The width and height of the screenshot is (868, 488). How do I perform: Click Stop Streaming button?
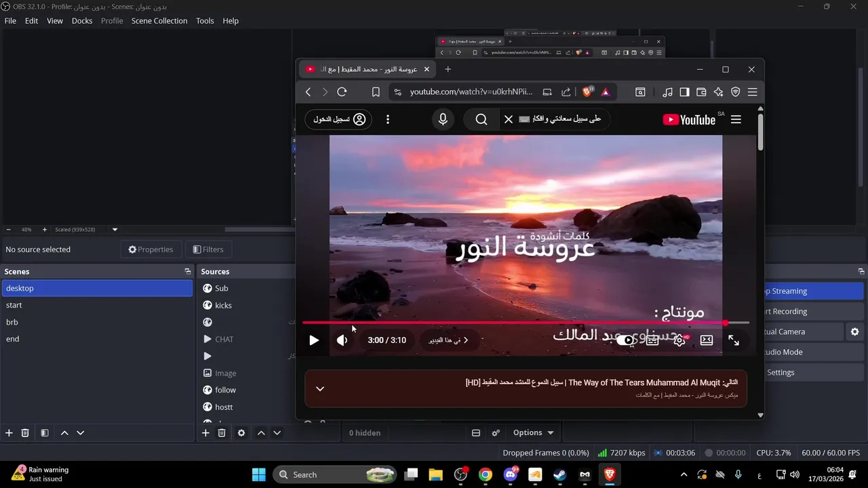click(812, 291)
